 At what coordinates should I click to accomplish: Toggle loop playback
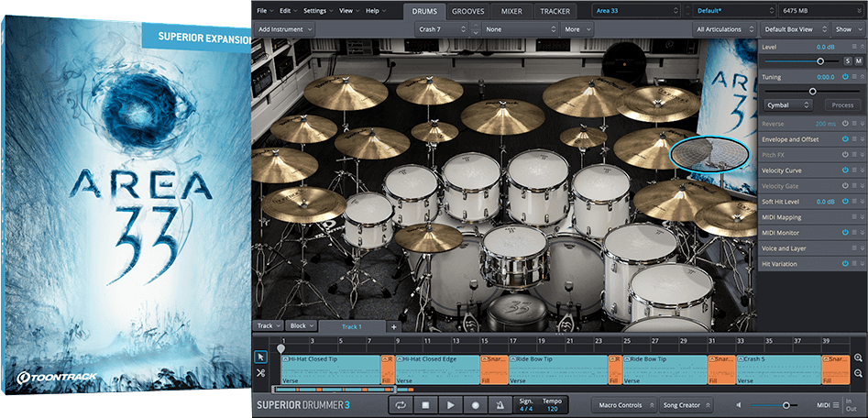[x=401, y=405]
